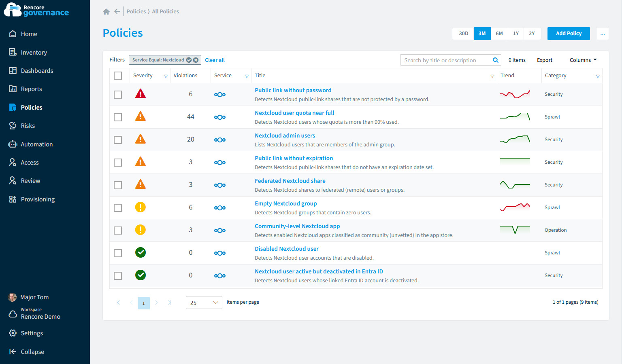Open Federated Nextcloud share policy link
Image resolution: width=622 pixels, height=364 pixels.
(x=290, y=181)
